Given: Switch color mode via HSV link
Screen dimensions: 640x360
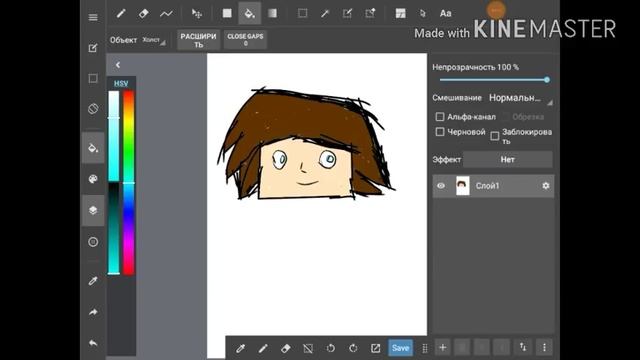Looking at the screenshot, I should coord(121,83).
